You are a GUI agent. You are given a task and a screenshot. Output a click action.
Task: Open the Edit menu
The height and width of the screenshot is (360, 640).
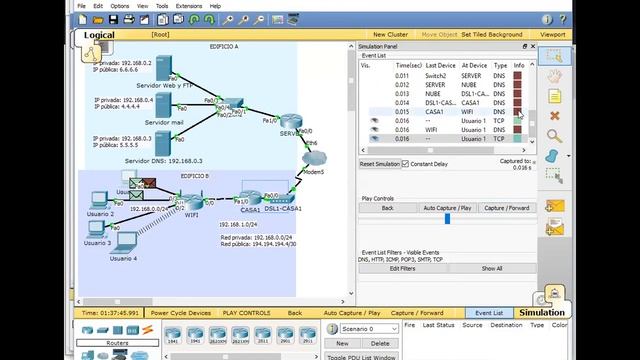pos(98,6)
